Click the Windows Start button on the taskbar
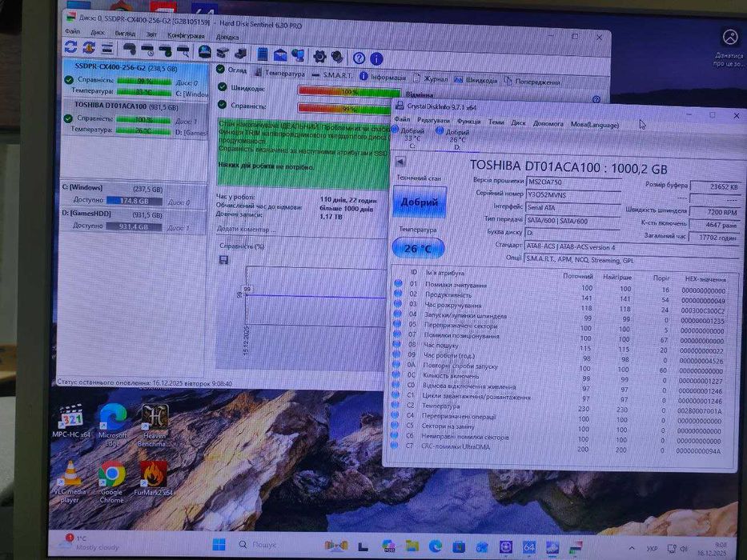747x560 pixels. [219, 544]
